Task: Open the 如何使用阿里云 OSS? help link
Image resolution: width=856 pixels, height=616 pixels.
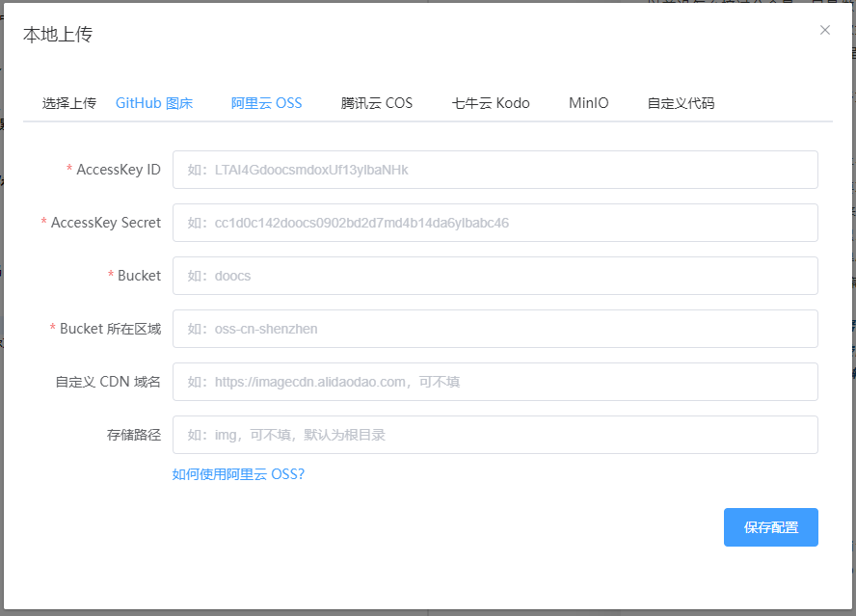Action: click(x=238, y=474)
